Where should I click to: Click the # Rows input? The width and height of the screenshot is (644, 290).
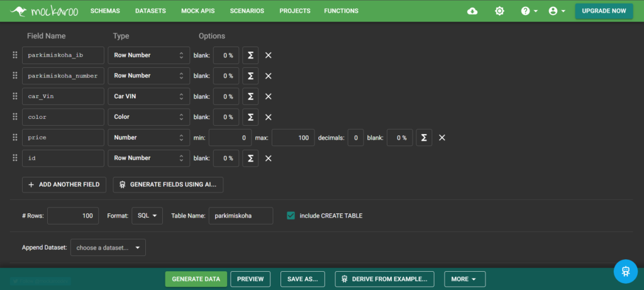point(73,216)
